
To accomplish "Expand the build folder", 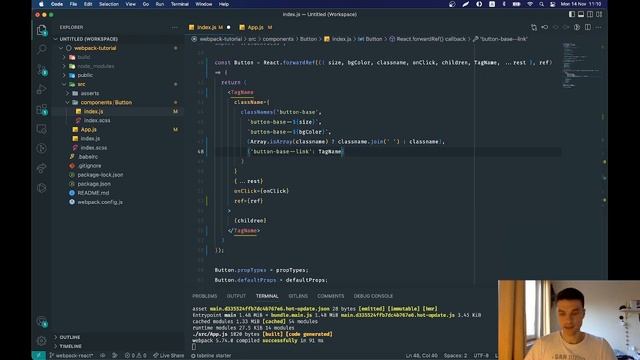I will click(x=83, y=57).
